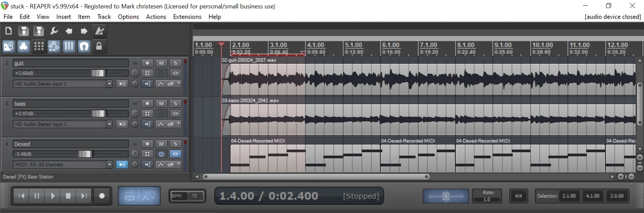Click the Save Project toolbar icon
The height and width of the screenshot is (213, 644).
point(39,31)
